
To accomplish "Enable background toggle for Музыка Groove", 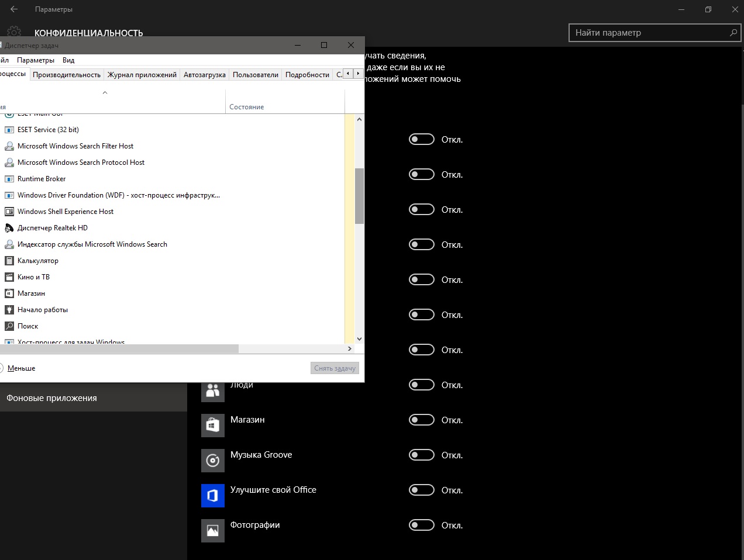I will (x=422, y=455).
